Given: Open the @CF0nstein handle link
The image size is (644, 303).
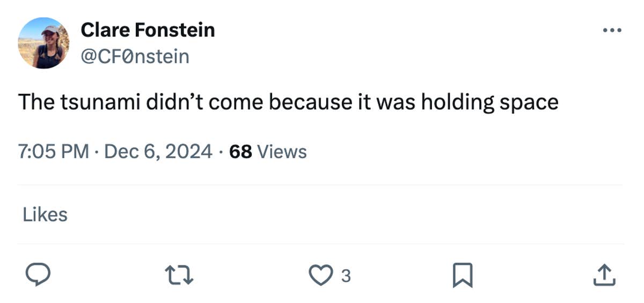Looking at the screenshot, I should (x=135, y=55).
